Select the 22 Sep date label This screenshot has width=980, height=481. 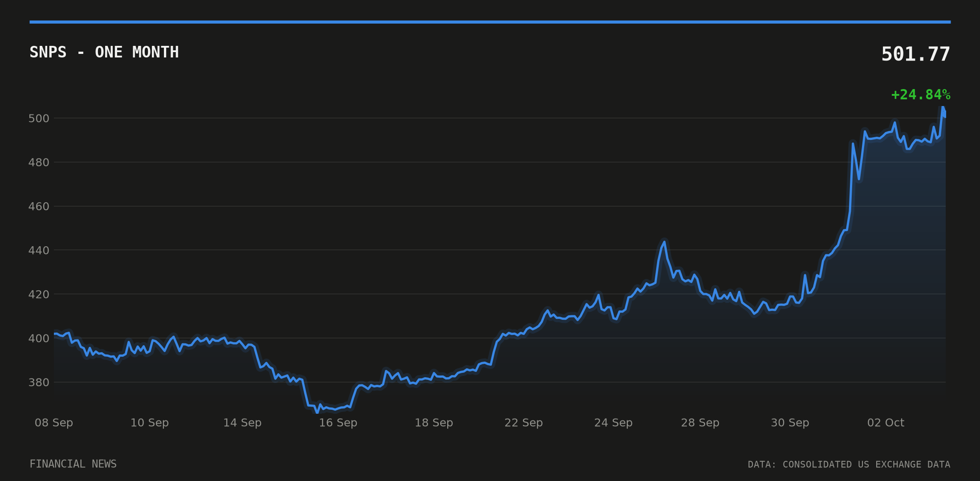click(523, 423)
